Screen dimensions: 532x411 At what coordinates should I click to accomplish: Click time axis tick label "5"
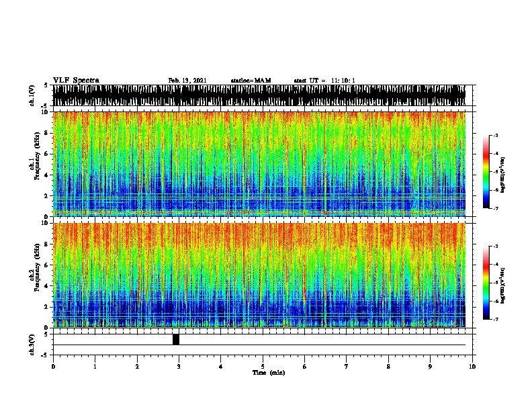click(263, 367)
